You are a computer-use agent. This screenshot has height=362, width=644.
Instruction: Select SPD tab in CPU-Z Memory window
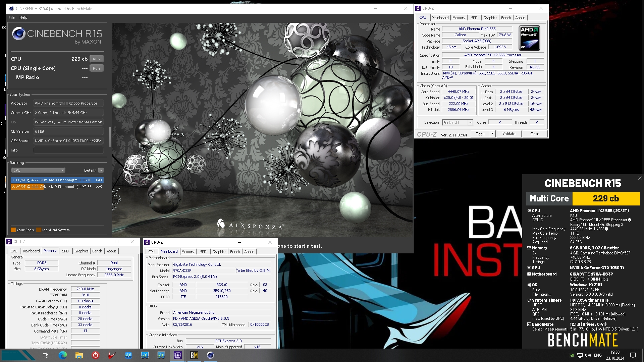coord(65,251)
